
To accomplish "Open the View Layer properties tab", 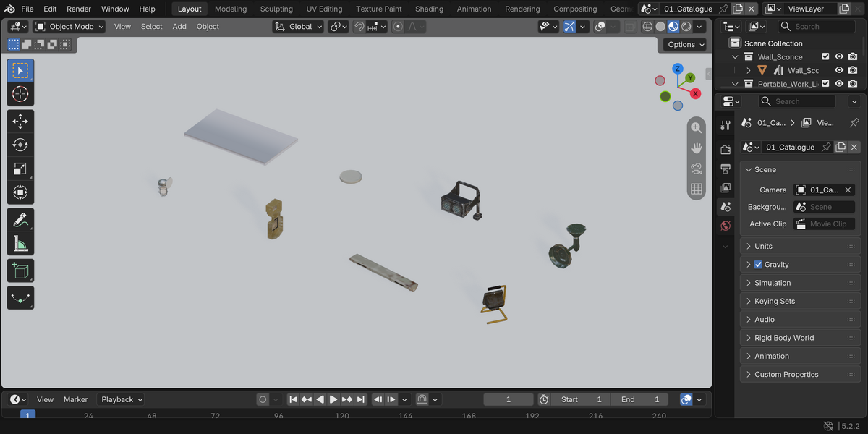I will click(x=726, y=187).
